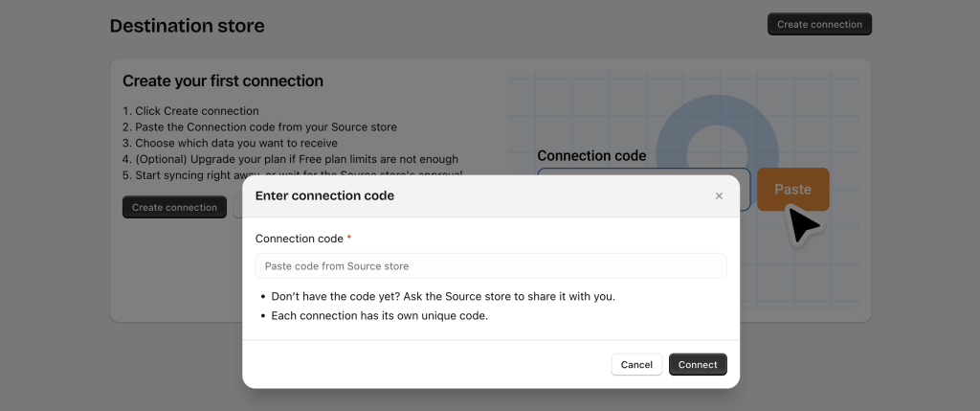Viewport: 980px width, 411px height.
Task: Close the Enter connection code dialog
Action: coord(719,196)
